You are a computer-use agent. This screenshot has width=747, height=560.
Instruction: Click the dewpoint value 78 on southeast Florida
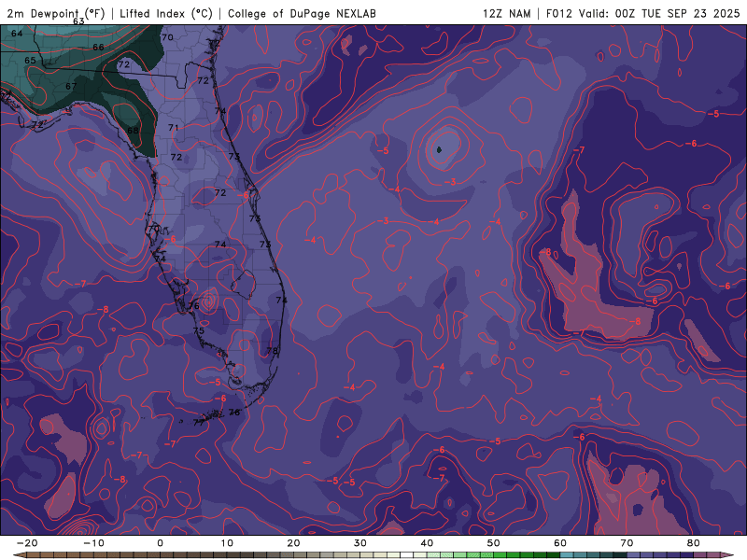pyautogui.click(x=272, y=351)
